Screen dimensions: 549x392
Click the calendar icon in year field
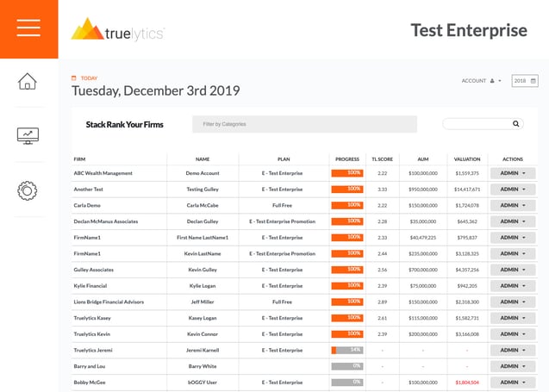click(533, 81)
